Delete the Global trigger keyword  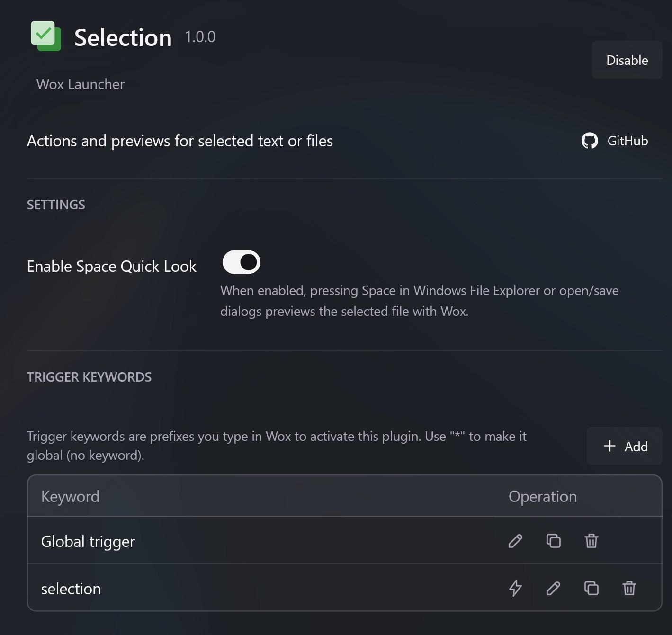tap(591, 541)
